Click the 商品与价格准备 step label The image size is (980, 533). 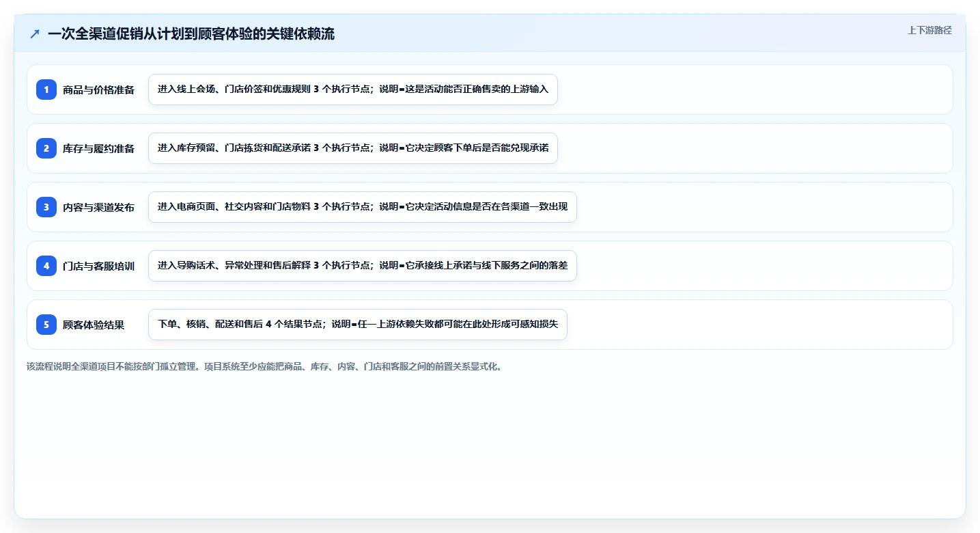click(98, 90)
